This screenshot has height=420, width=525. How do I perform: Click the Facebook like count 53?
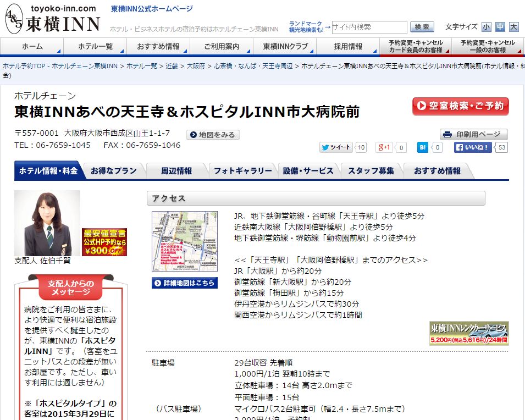[x=501, y=147]
